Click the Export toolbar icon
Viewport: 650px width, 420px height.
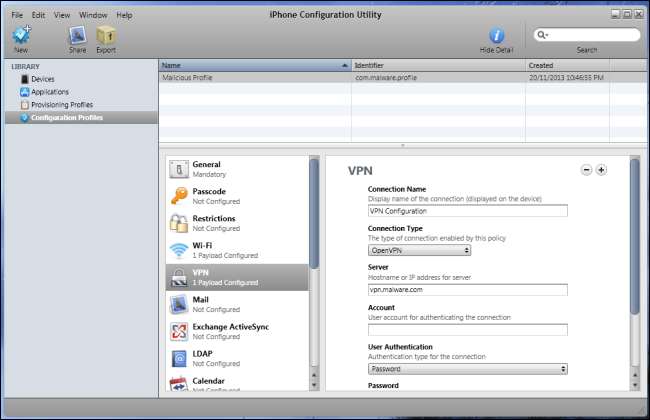106,35
